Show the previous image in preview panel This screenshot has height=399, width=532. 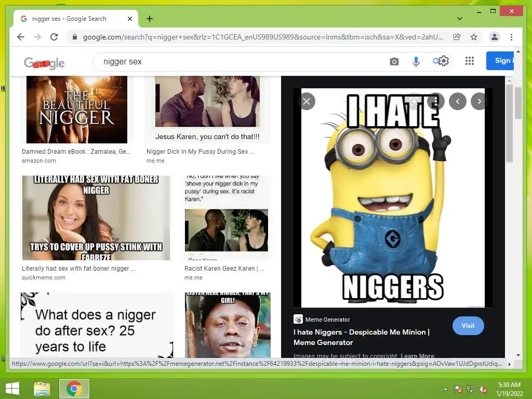click(457, 101)
